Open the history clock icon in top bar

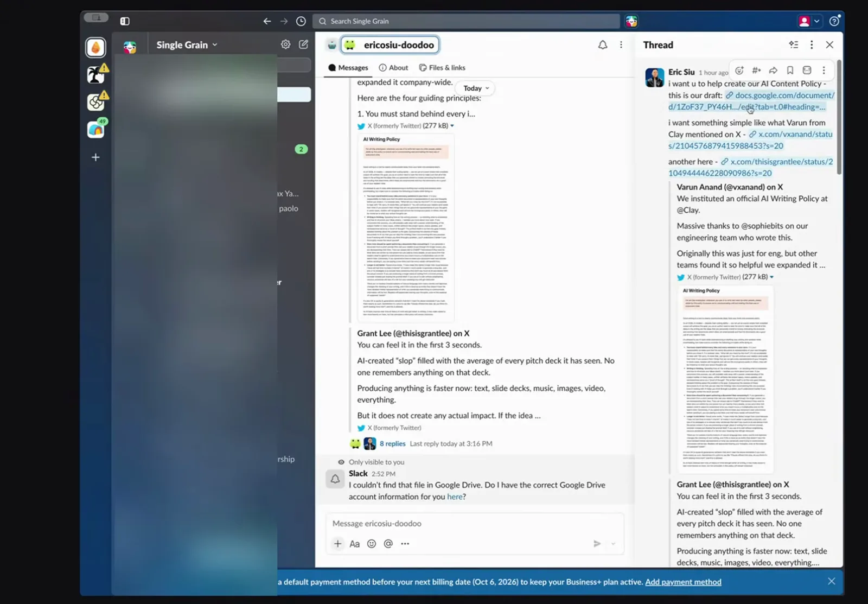(301, 21)
